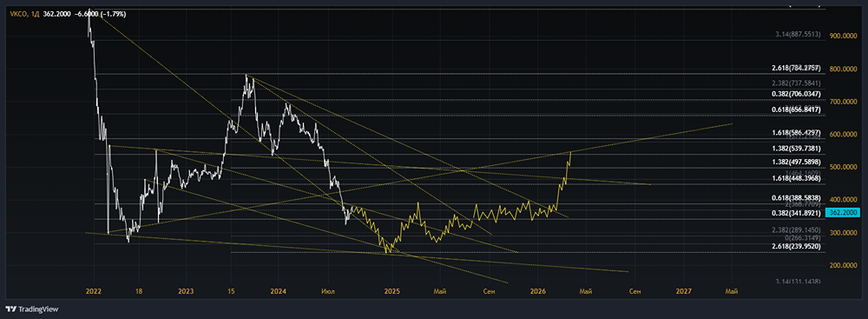
Task: Click the 0.618(388.5838) Fibonacci label
Action: 796,197
